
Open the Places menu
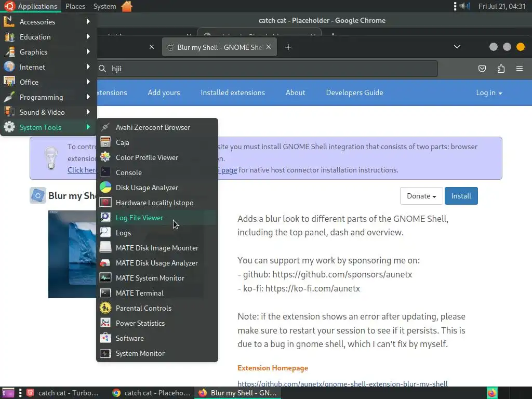click(75, 6)
